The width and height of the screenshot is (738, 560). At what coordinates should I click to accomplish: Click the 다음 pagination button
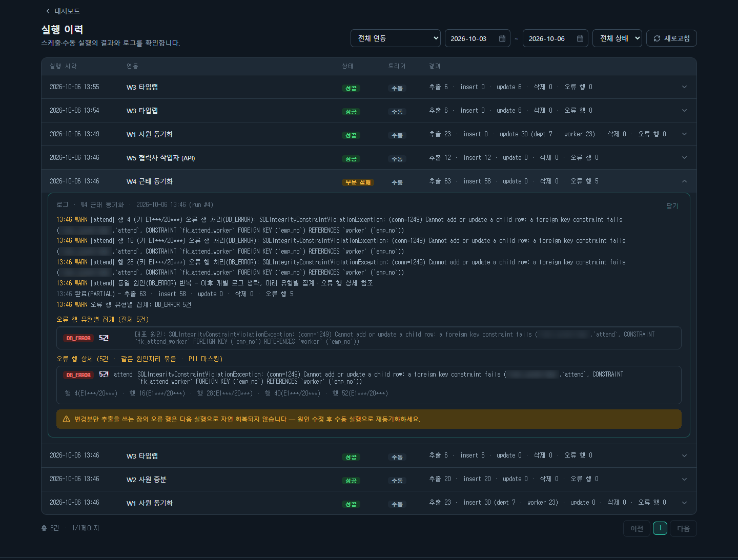coord(683,529)
